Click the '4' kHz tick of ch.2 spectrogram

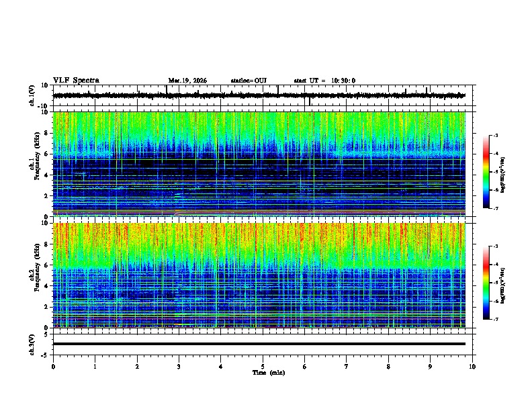[46, 286]
